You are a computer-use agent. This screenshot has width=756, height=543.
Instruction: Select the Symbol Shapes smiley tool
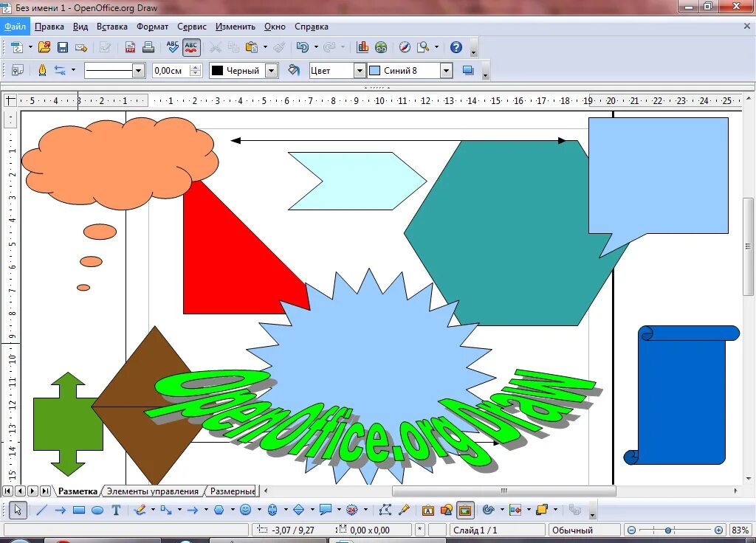tap(245, 510)
